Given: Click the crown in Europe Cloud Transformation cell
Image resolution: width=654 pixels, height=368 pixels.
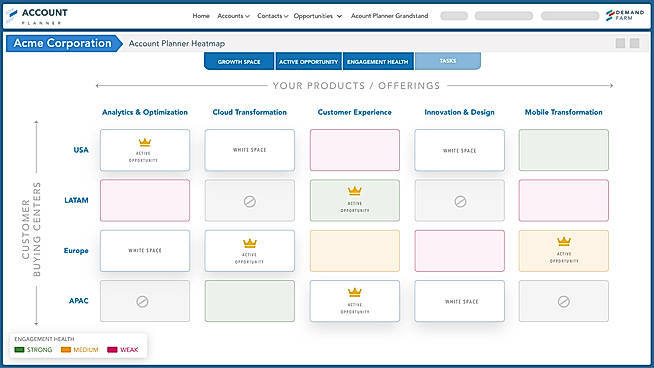Looking at the screenshot, I should coord(249,243).
